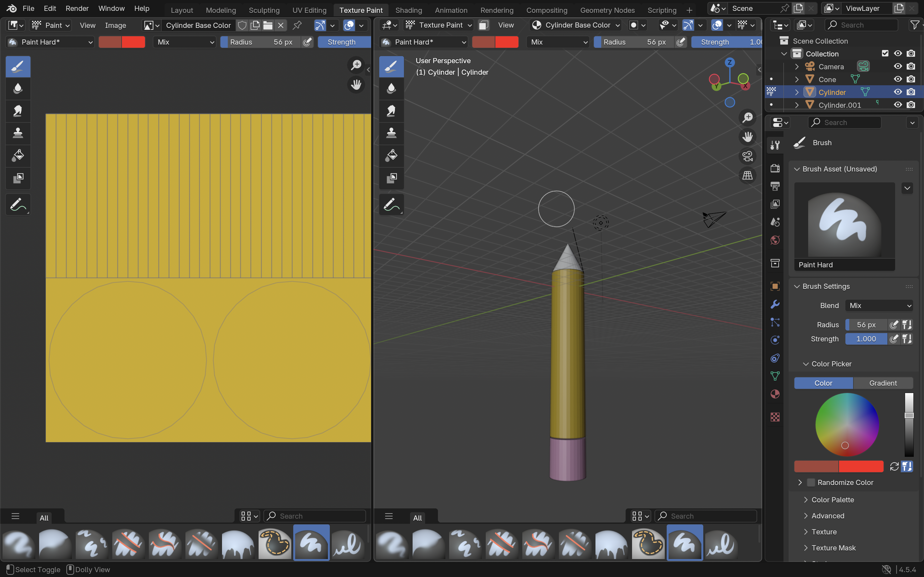
Task: Switch perspective/orthographic grid icon in viewport
Action: click(747, 175)
